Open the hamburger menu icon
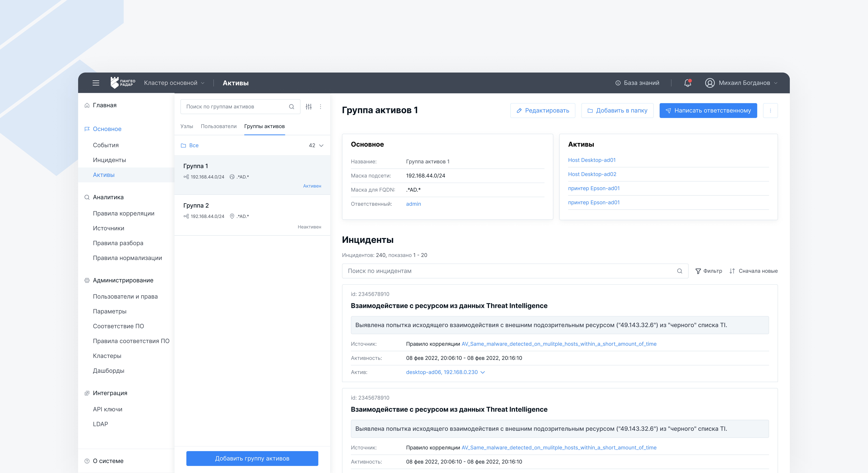Screen dimensions: 868x473 tap(96, 83)
